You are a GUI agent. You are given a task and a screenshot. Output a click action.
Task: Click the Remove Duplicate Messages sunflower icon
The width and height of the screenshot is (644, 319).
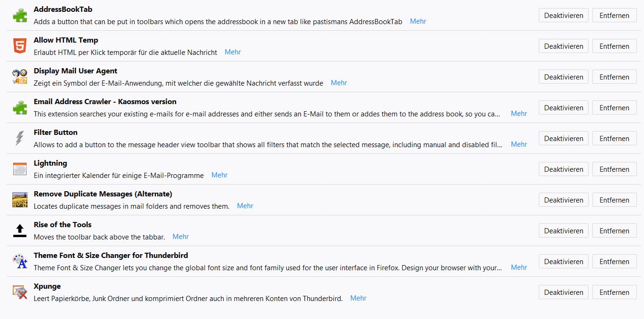pyautogui.click(x=20, y=200)
